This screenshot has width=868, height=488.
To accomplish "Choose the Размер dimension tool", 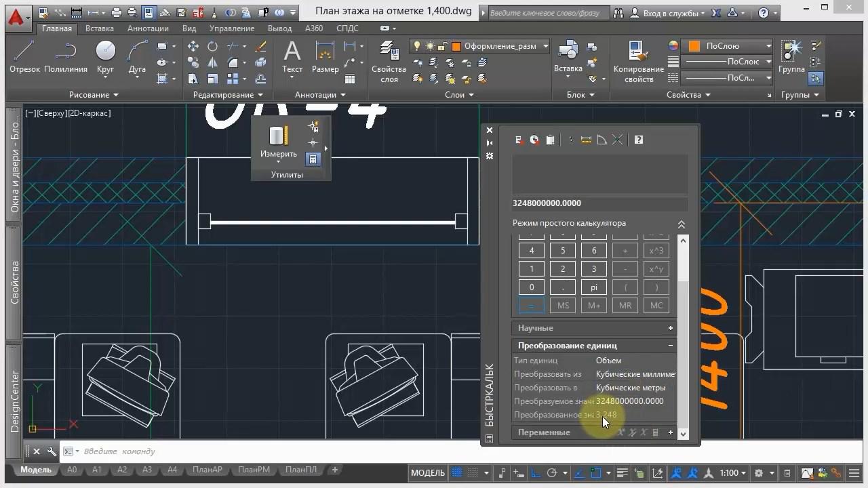I will (x=325, y=57).
